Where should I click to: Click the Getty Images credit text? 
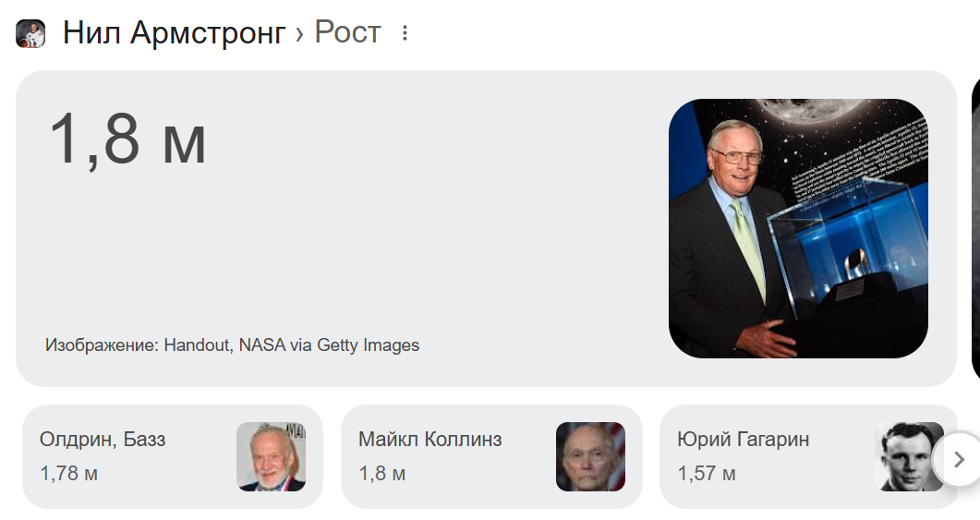click(232, 345)
